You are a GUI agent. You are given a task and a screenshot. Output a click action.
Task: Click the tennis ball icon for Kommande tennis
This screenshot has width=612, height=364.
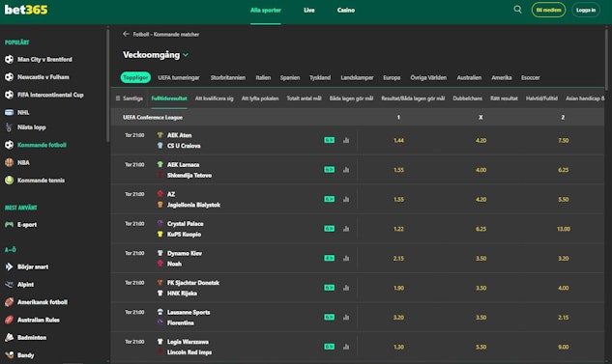point(9,180)
